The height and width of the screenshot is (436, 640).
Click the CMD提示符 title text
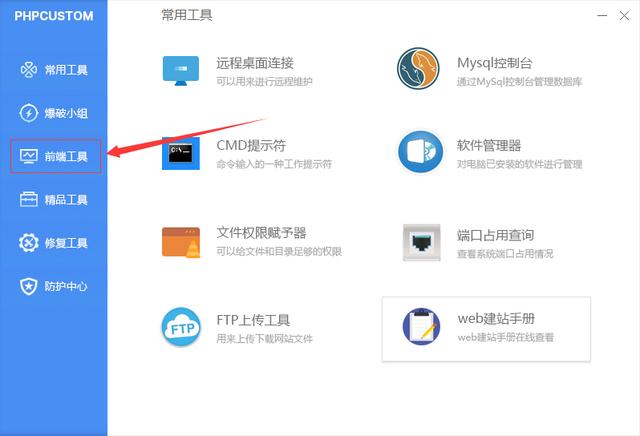tap(251, 145)
